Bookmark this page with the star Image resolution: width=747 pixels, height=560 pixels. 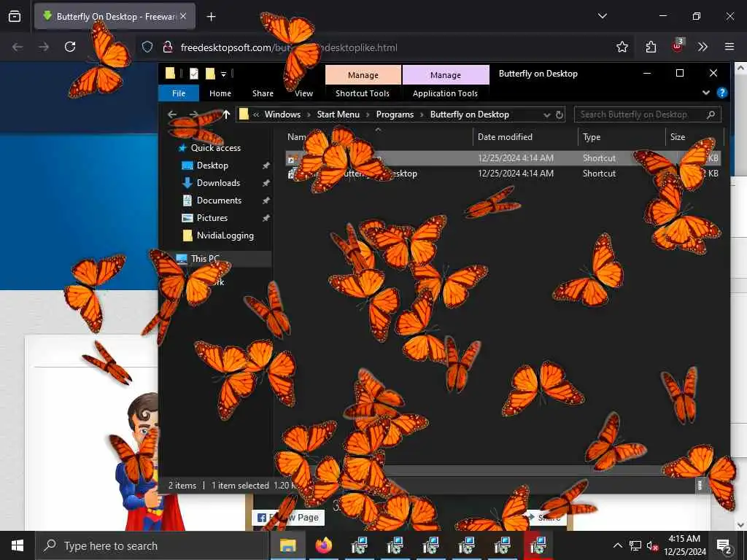pos(622,47)
